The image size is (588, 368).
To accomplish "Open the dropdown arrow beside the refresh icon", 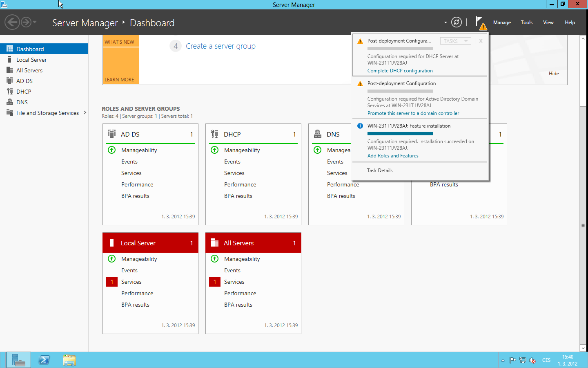I will (445, 22).
